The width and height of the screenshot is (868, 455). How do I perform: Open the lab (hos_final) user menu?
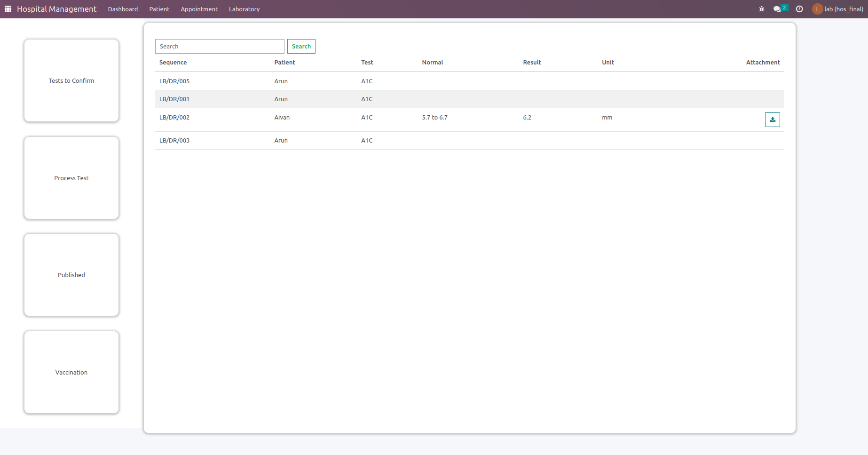click(838, 9)
